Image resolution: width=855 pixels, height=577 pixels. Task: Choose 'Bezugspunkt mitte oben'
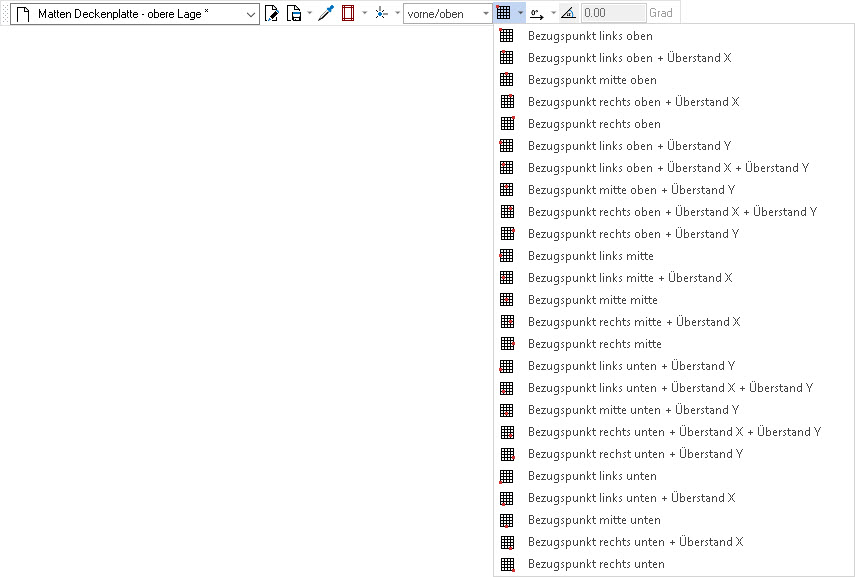point(674,80)
